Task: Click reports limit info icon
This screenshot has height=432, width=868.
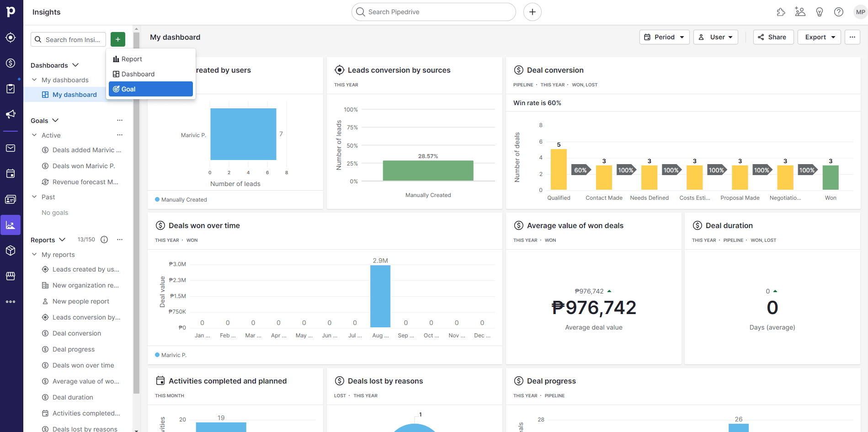Action: click(104, 240)
